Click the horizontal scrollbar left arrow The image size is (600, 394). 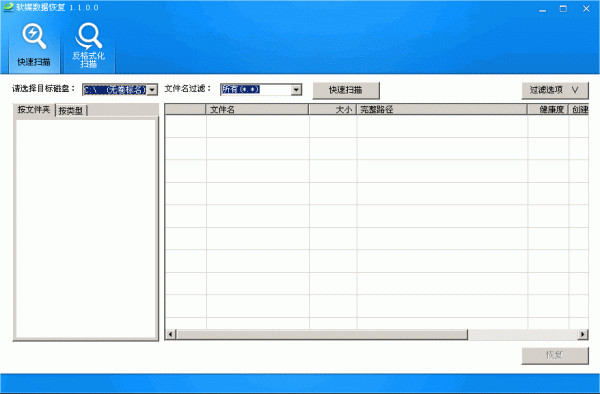click(171, 335)
